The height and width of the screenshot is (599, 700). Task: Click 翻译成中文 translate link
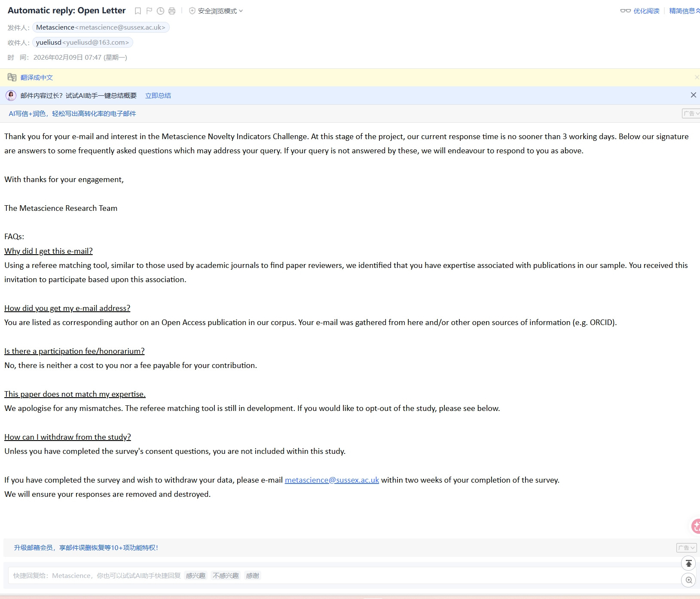click(37, 78)
